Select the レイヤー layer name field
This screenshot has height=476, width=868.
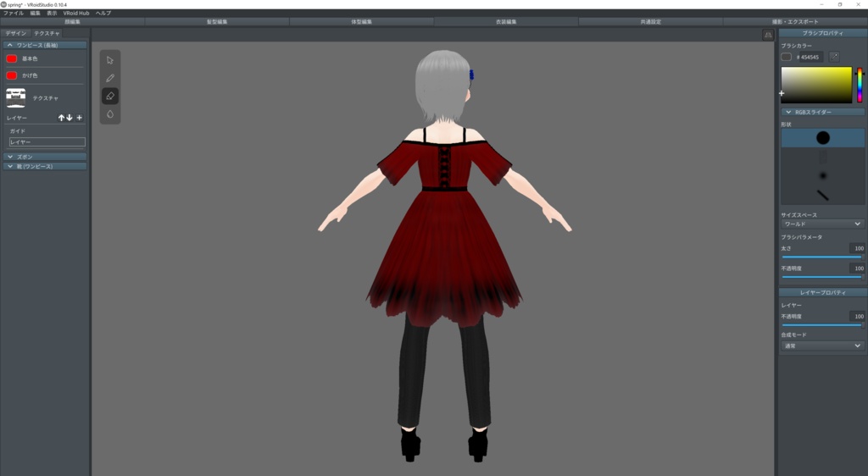(47, 142)
